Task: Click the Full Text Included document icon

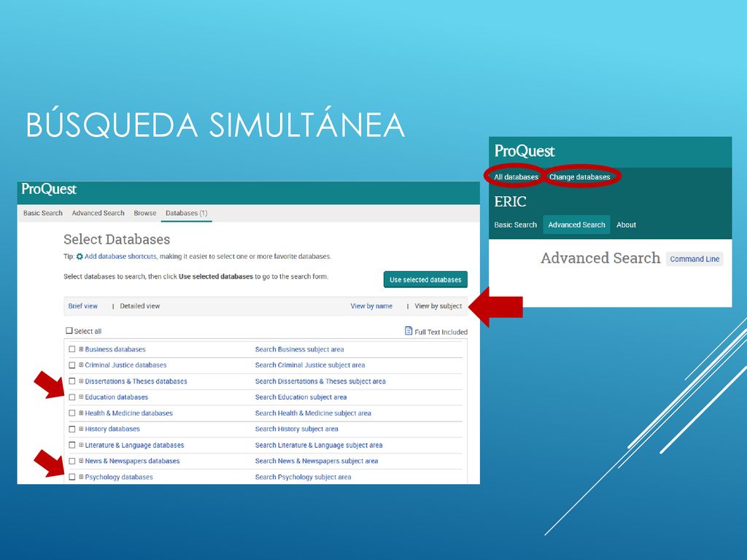Action: point(409,330)
